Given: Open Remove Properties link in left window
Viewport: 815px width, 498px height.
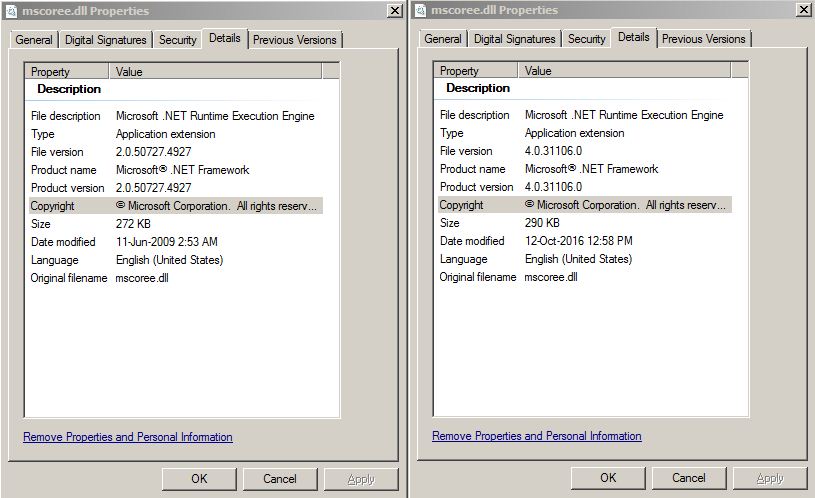Looking at the screenshot, I should (128, 437).
